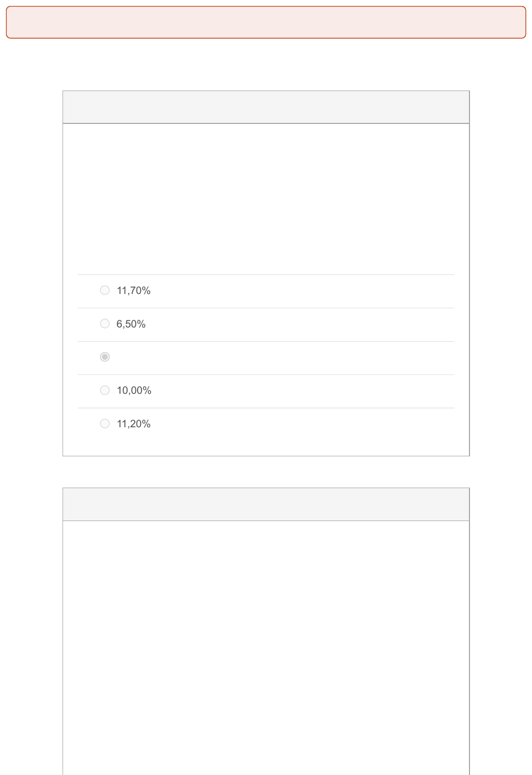
Task: Click the empty row beside the selected radio
Action: coord(274,358)
